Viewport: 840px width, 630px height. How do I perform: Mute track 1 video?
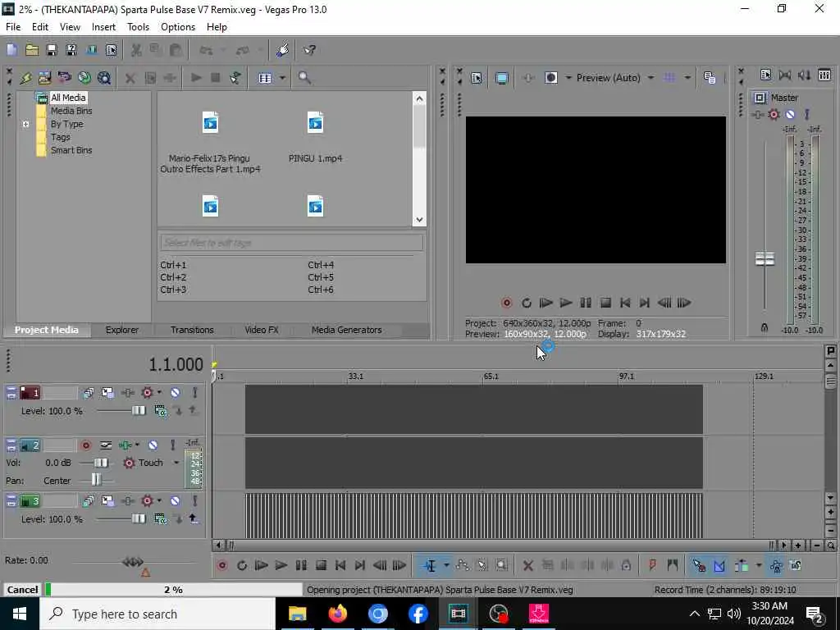(176, 393)
